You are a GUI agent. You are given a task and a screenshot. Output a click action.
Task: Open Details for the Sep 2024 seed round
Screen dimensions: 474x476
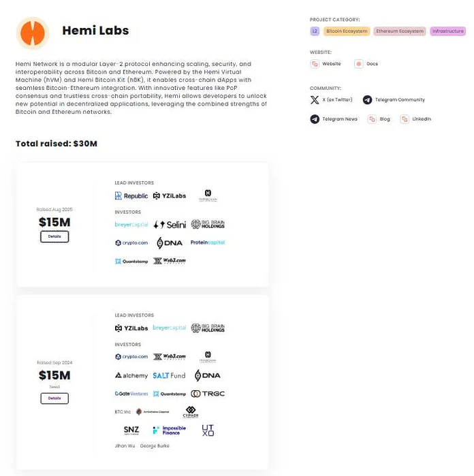coord(54,398)
